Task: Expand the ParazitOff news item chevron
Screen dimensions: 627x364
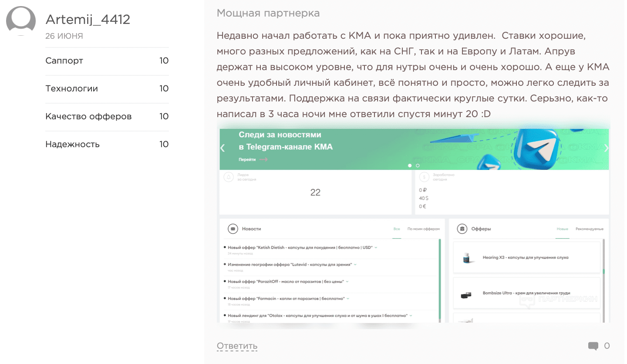Action: pyautogui.click(x=347, y=281)
